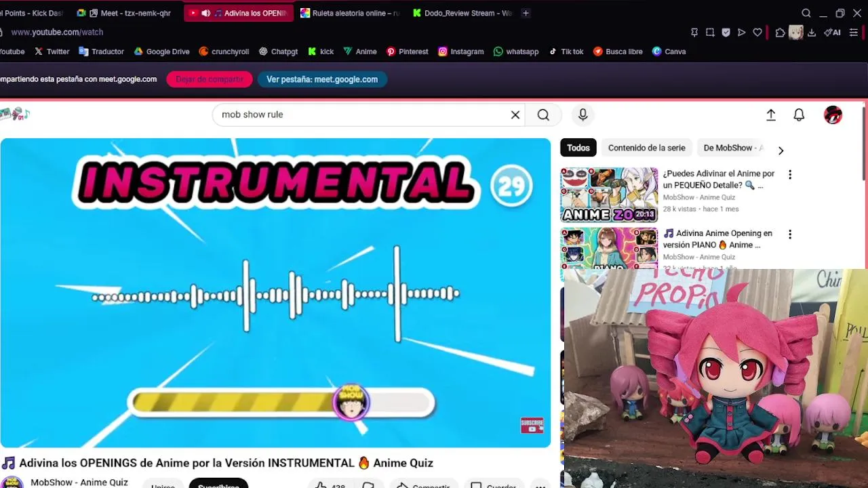Select the 'Contenido de la serie' chip
Viewport: 868px width, 488px height.
646,148
